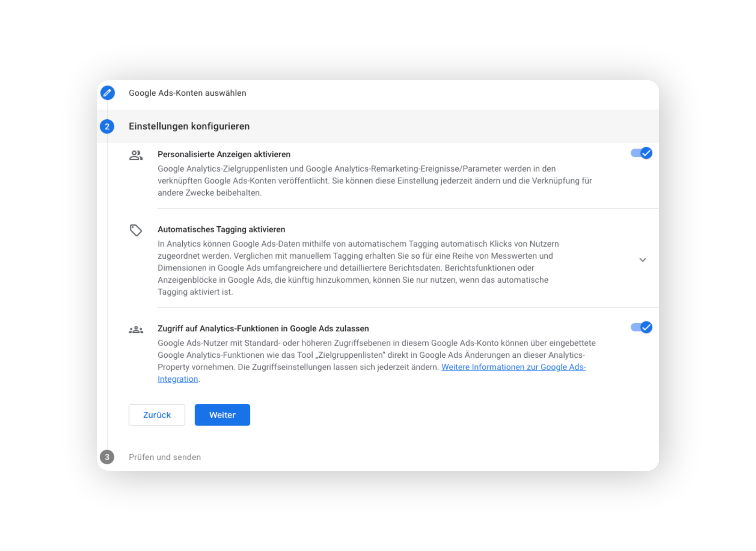Click the Weiter button
756x551 pixels.
tap(222, 415)
